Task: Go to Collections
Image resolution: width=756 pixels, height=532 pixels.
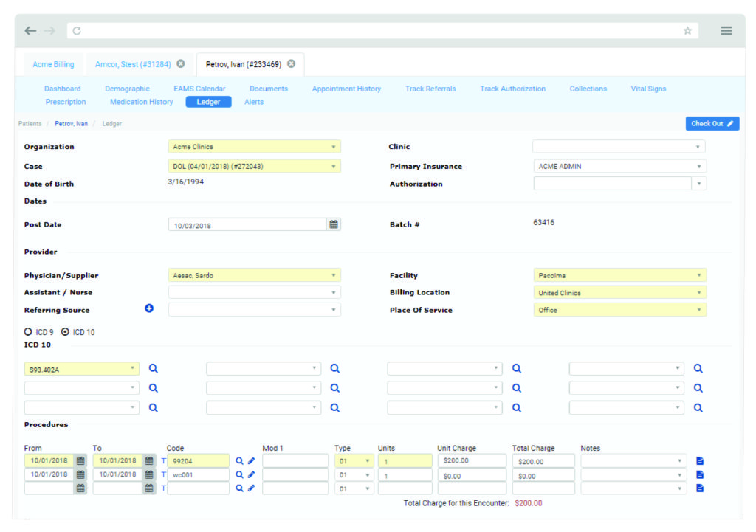Action: (x=588, y=89)
